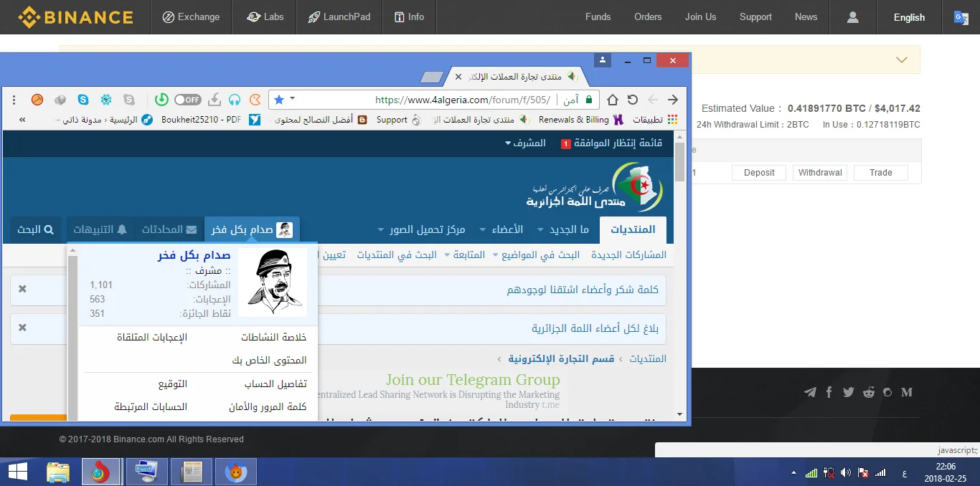Image resolution: width=980 pixels, height=486 pixels.
Task: Go to browser home page icon
Action: point(613,100)
